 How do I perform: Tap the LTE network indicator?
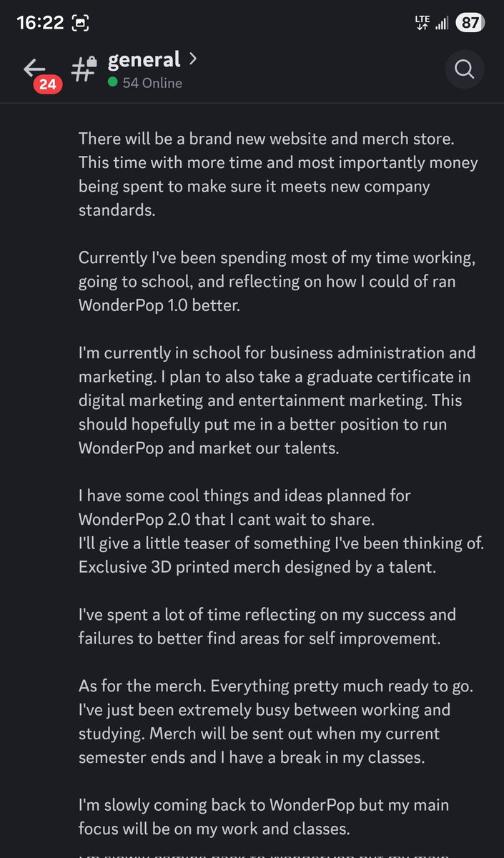(421, 23)
